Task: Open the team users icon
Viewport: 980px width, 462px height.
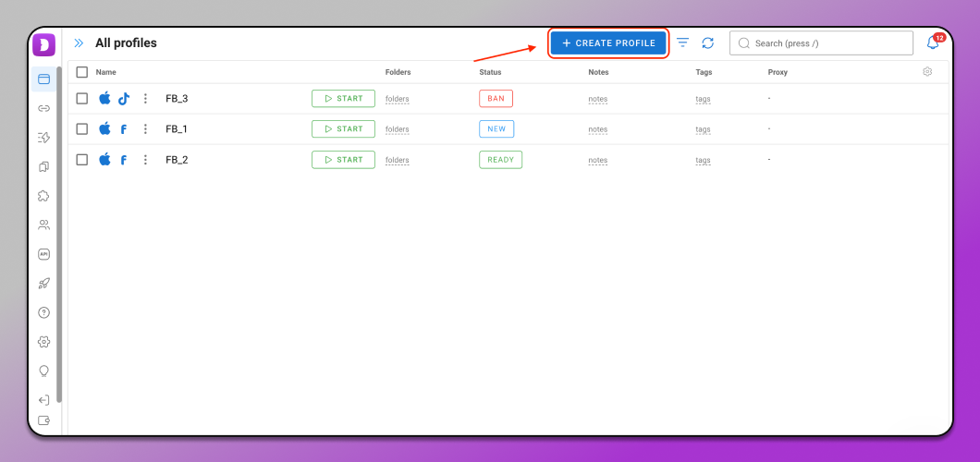Action: click(x=43, y=225)
